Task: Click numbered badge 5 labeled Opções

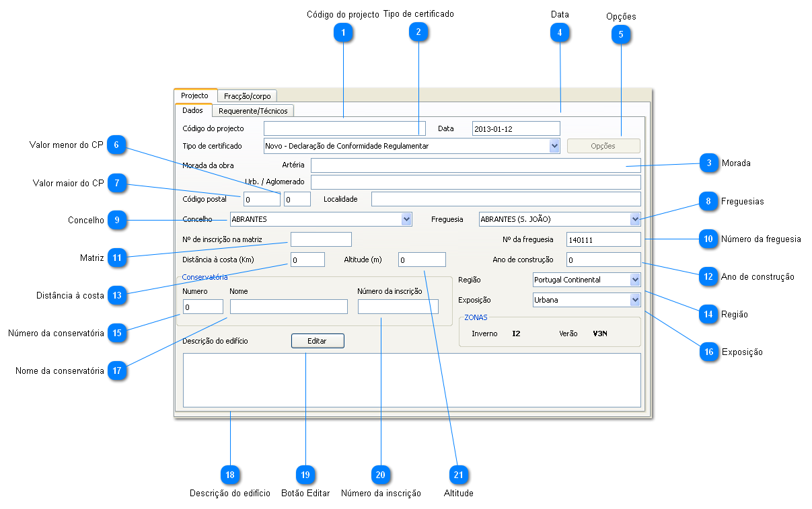Action: click(621, 34)
